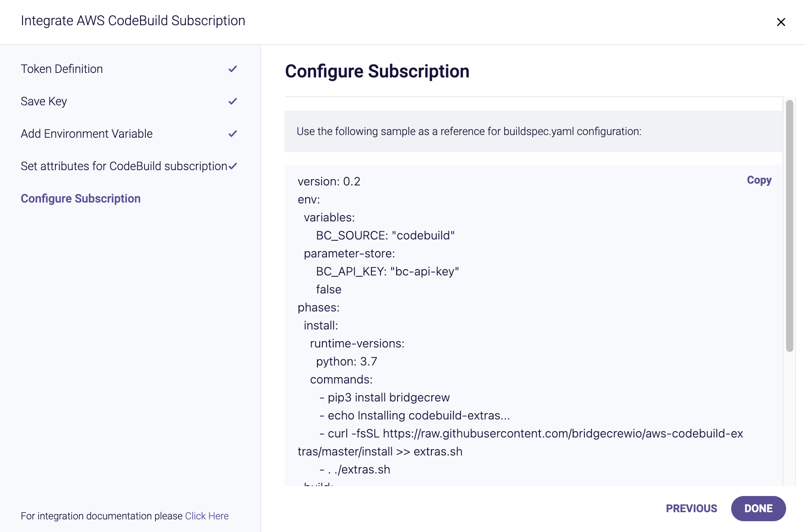Open integration documentation via Click Here
This screenshot has width=805, height=532.
click(207, 516)
